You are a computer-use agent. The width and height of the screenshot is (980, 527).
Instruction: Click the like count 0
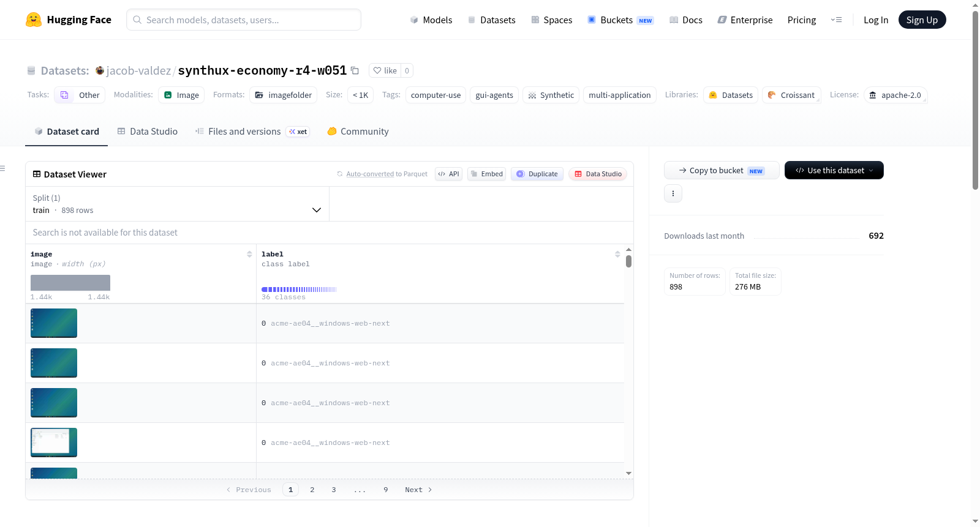point(407,70)
